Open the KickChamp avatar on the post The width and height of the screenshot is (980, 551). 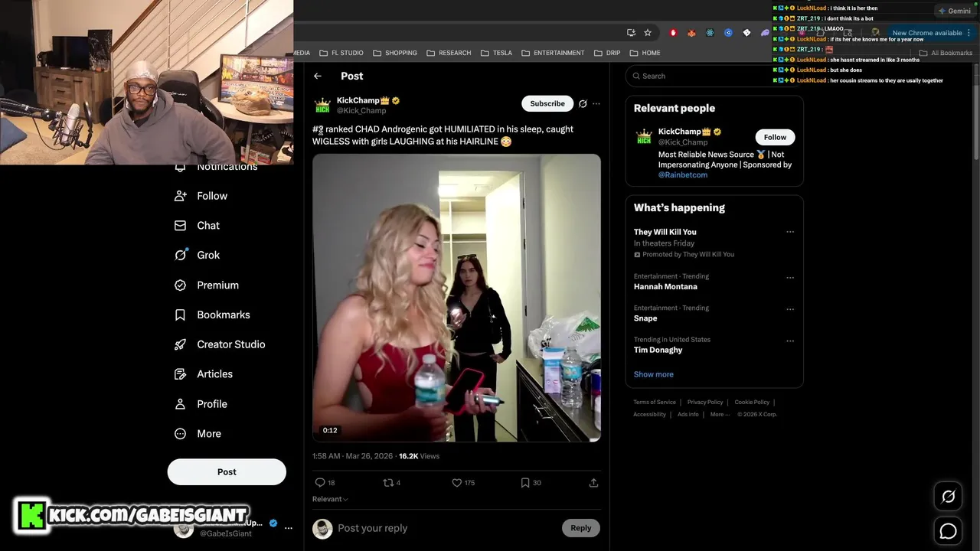click(322, 105)
